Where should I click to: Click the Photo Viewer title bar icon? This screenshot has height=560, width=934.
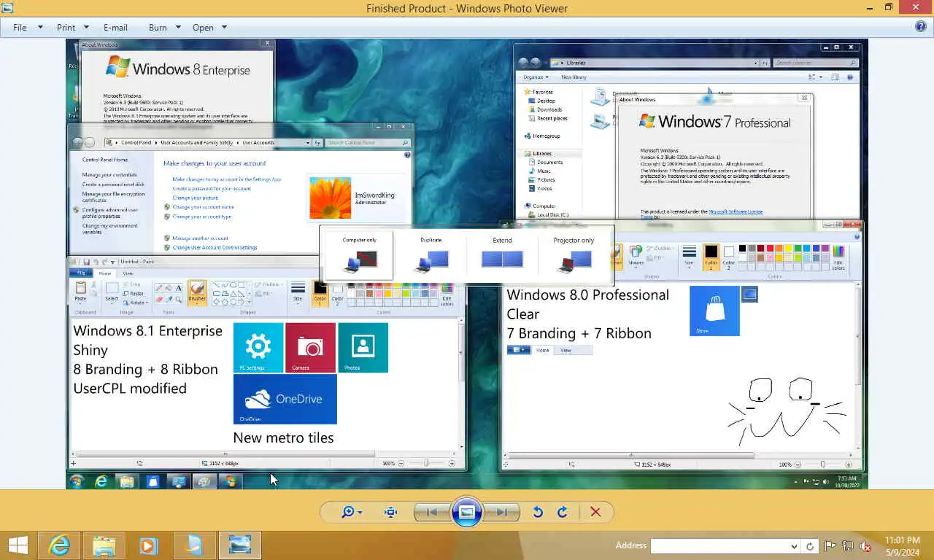click(x=7, y=8)
